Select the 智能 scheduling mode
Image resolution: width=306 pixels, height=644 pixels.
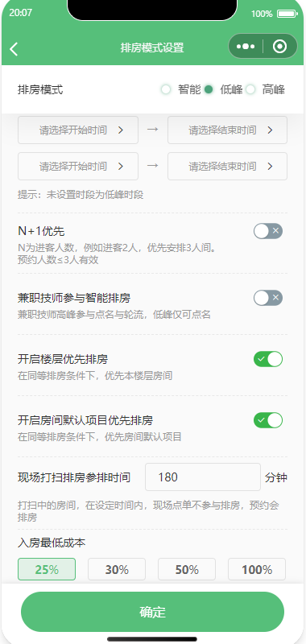[x=181, y=89]
